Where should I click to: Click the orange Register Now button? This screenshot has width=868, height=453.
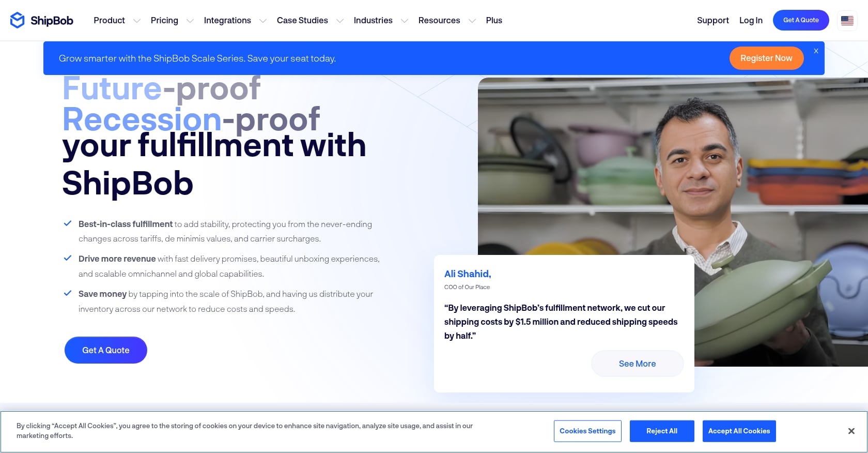pyautogui.click(x=766, y=58)
